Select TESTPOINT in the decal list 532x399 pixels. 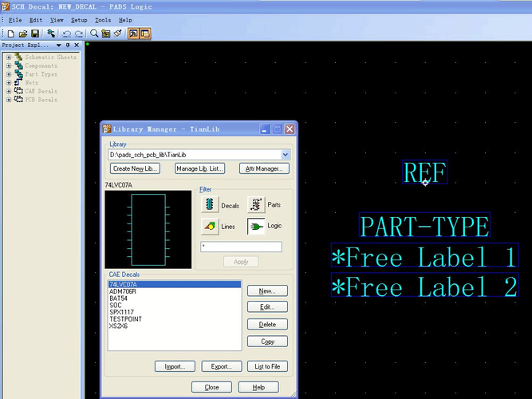tap(175, 319)
